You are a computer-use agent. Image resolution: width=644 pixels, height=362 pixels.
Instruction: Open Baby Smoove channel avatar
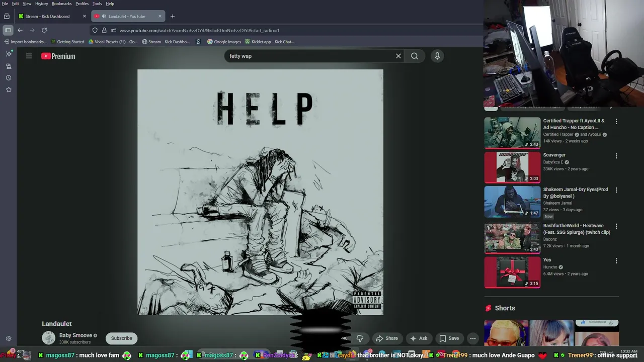pos(48,338)
